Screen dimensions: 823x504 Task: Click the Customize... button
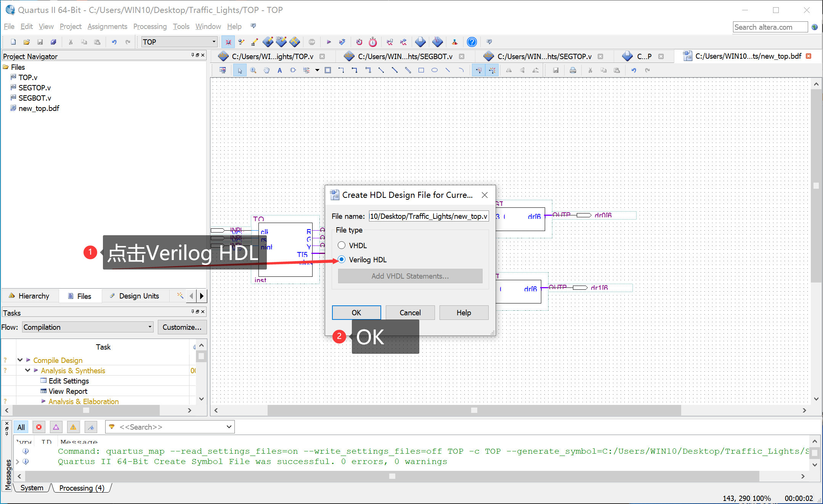pyautogui.click(x=182, y=327)
